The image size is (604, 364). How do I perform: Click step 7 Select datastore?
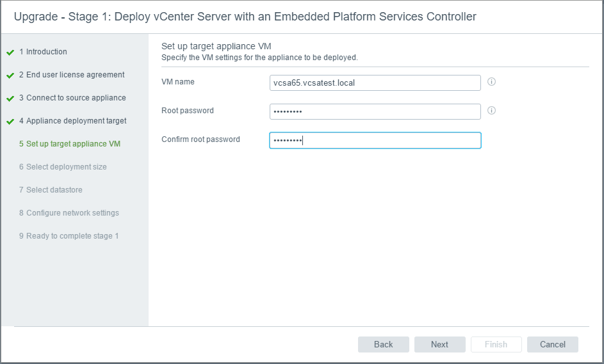tap(51, 190)
